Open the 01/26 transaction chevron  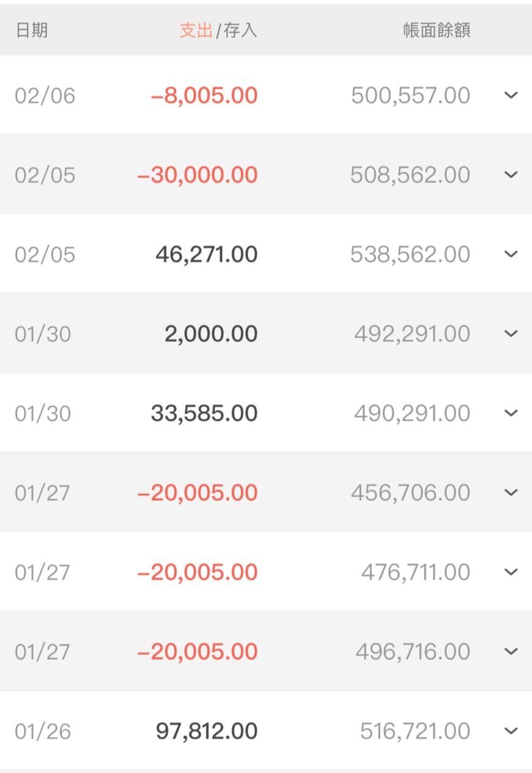[x=511, y=731]
